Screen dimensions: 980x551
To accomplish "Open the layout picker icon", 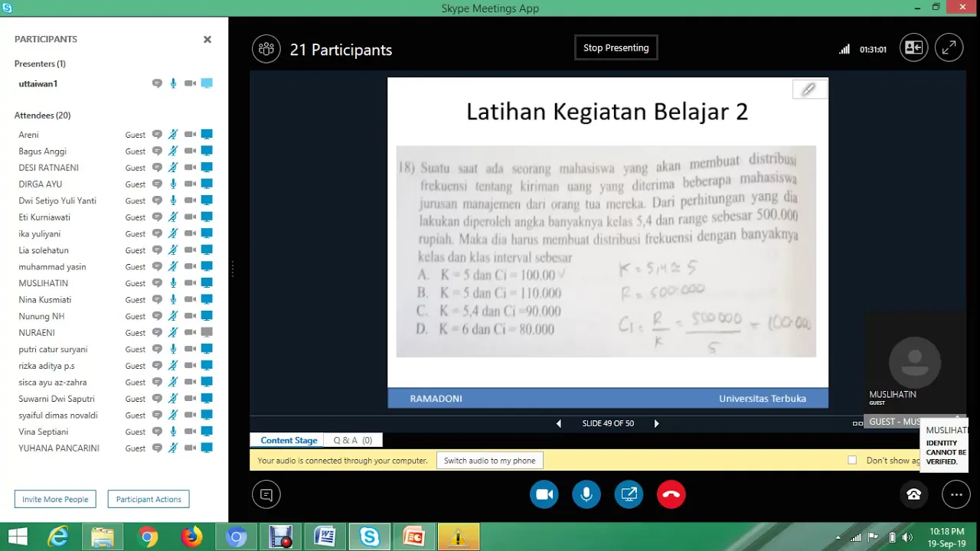I will pos(913,48).
